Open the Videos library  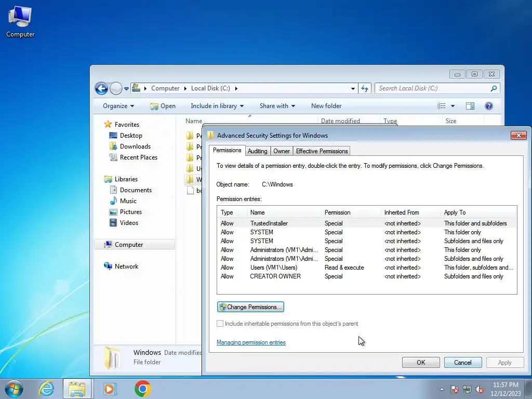click(124, 222)
